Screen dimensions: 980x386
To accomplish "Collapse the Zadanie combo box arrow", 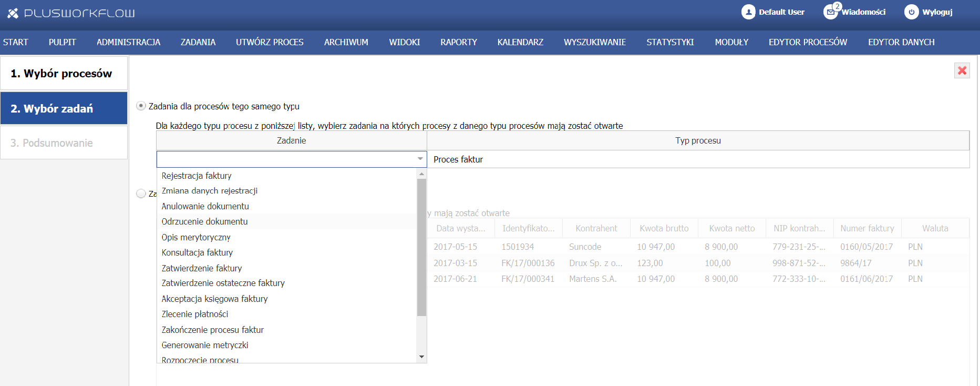I will (420, 159).
